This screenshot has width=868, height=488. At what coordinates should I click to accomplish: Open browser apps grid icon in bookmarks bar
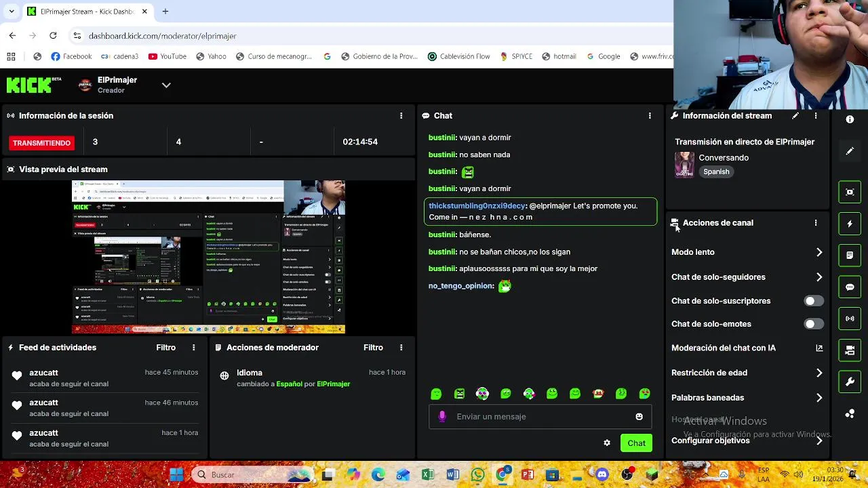pyautogui.click(x=11, y=56)
